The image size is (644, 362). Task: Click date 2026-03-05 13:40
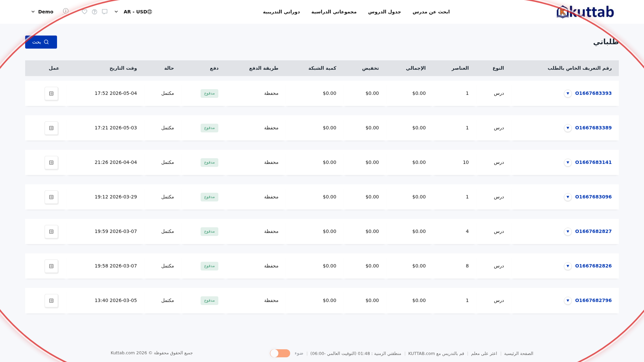point(116,300)
